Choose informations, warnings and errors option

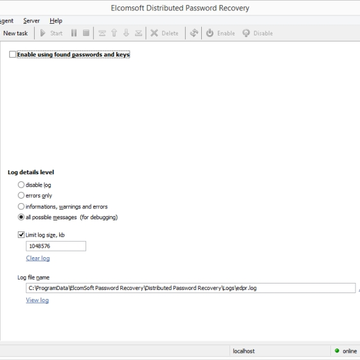point(21,206)
